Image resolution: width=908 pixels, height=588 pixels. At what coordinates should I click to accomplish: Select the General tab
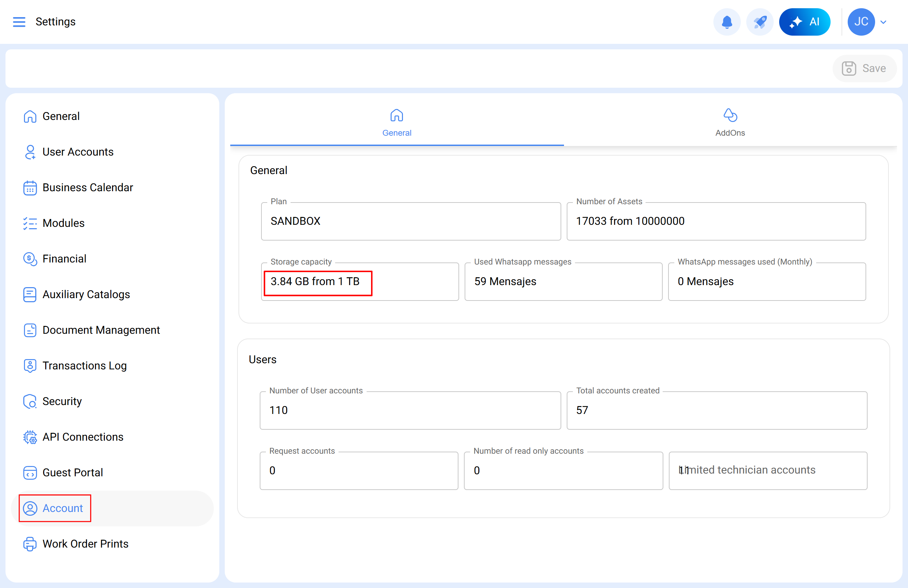396,122
